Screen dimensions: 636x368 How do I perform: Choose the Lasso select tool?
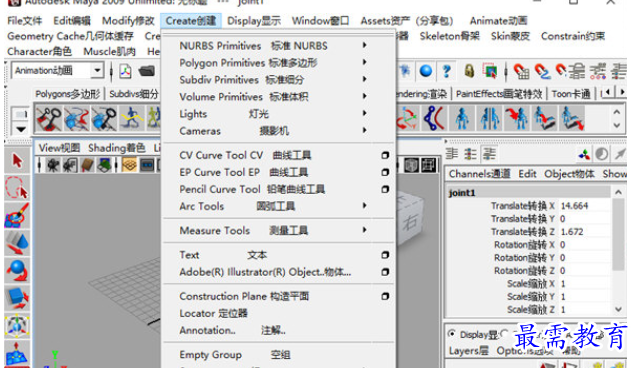(x=17, y=188)
